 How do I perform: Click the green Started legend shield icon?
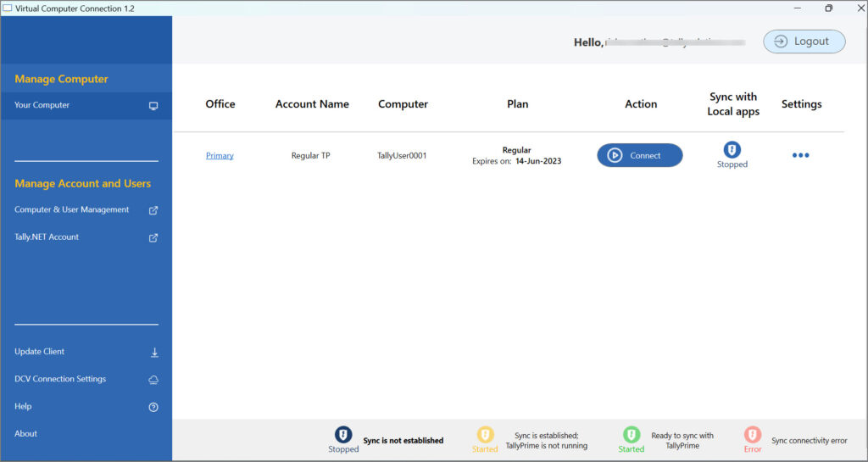pos(631,434)
